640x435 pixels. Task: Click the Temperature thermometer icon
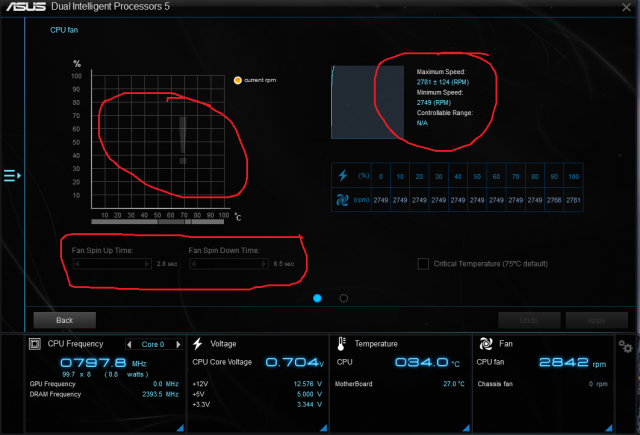(x=341, y=344)
